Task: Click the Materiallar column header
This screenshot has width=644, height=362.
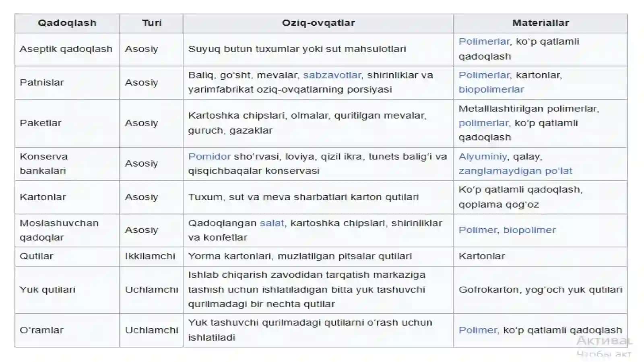Action: click(540, 23)
